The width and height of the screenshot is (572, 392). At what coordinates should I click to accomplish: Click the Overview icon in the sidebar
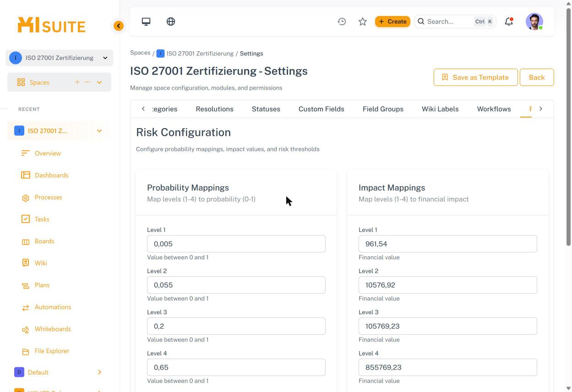pos(26,153)
